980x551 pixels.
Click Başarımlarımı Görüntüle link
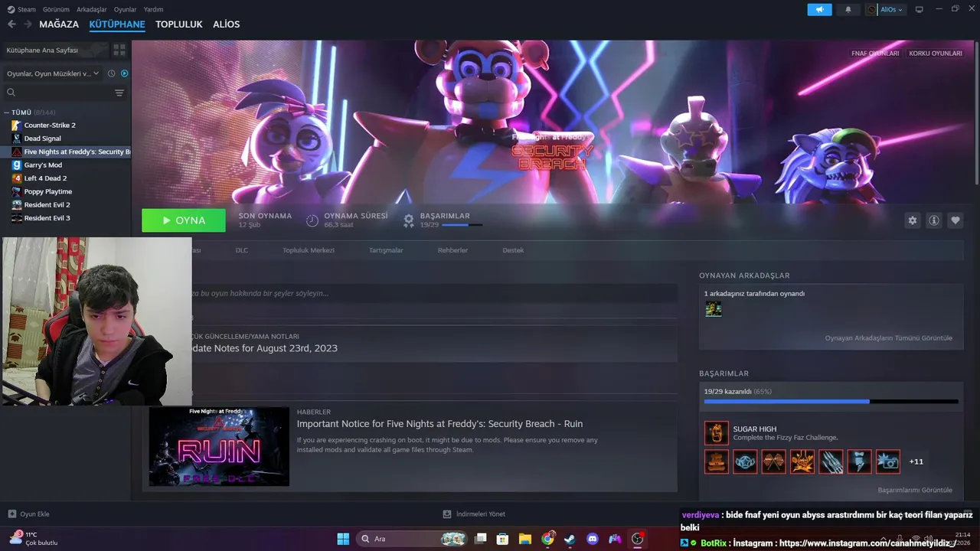tap(915, 490)
